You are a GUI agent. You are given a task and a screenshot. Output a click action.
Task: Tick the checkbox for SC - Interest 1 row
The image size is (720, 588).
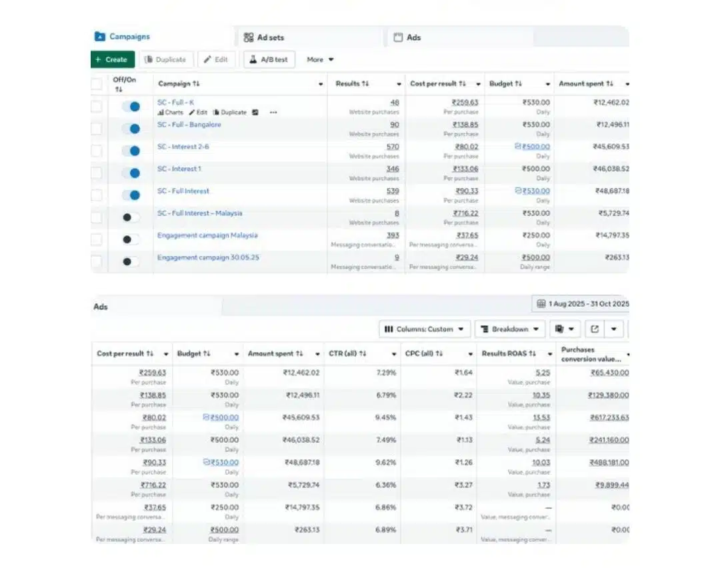coord(97,173)
